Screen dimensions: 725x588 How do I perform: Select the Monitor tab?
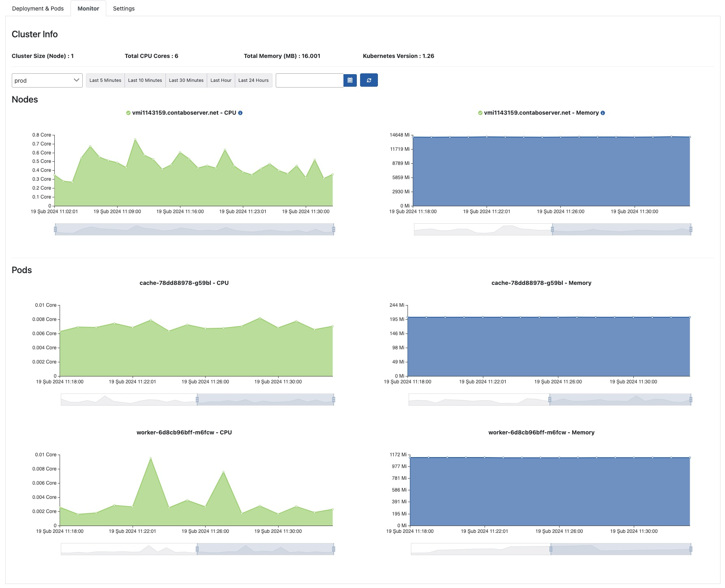88,9
